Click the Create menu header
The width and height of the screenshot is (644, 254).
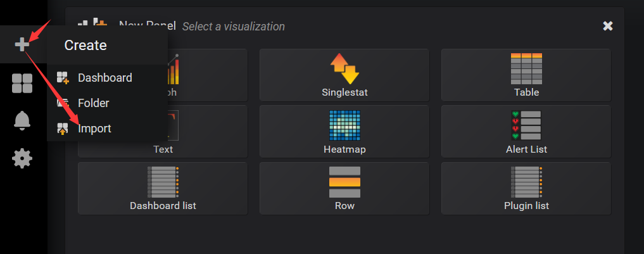click(85, 45)
